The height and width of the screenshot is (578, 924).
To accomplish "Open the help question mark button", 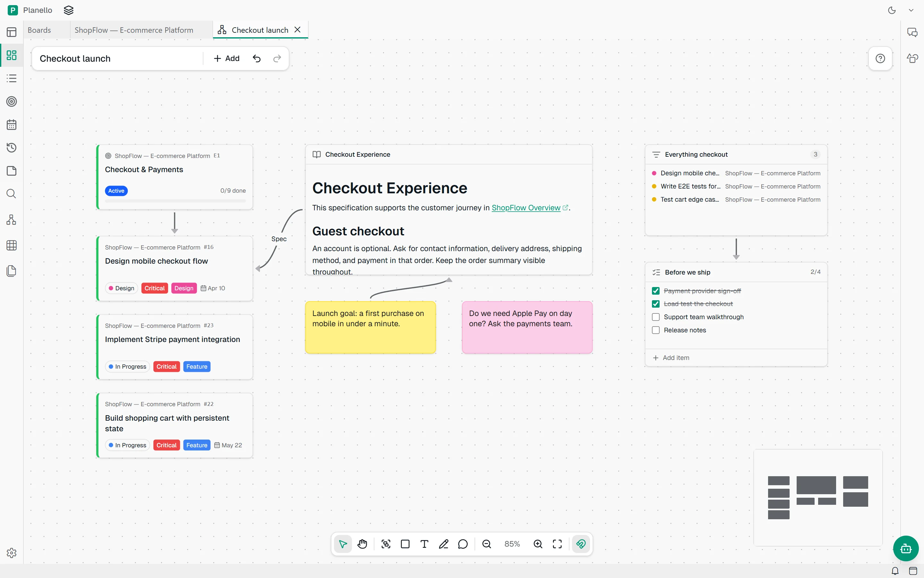I will coord(880,58).
